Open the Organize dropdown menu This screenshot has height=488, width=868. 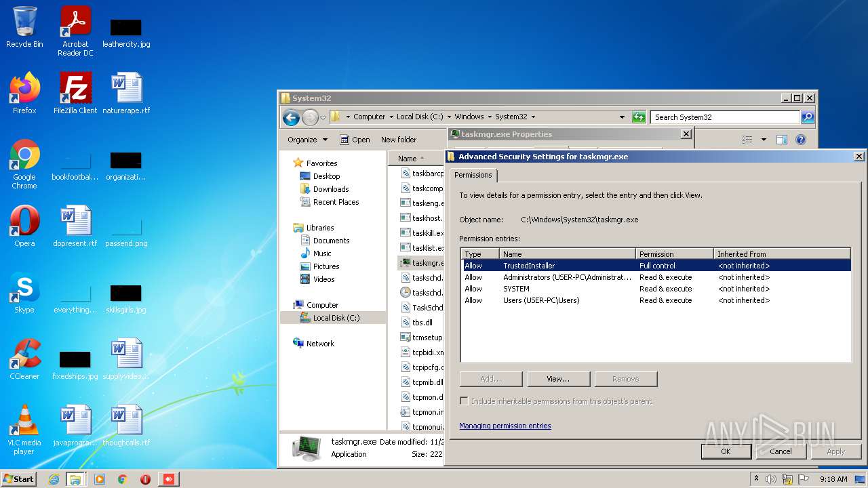click(x=307, y=140)
